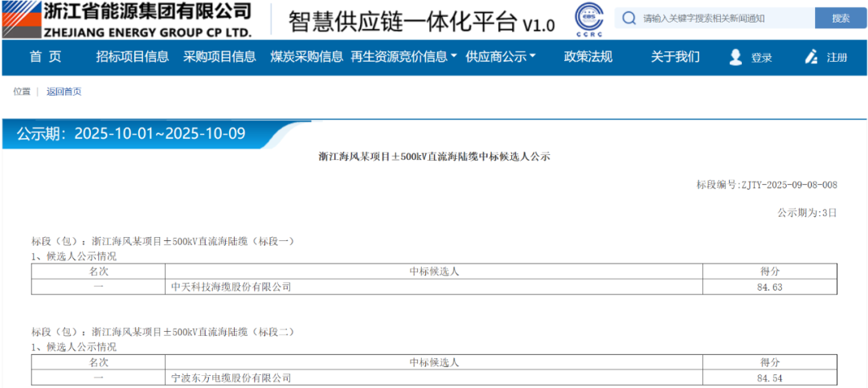
Task: Open 采购项目信息 menu item
Action: point(219,56)
